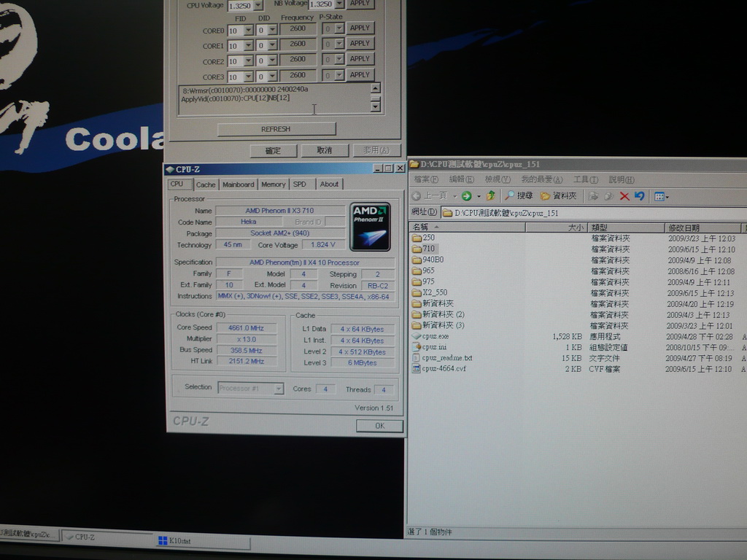Open the CORE3 FID dropdown
747x560 pixels.
click(x=248, y=77)
